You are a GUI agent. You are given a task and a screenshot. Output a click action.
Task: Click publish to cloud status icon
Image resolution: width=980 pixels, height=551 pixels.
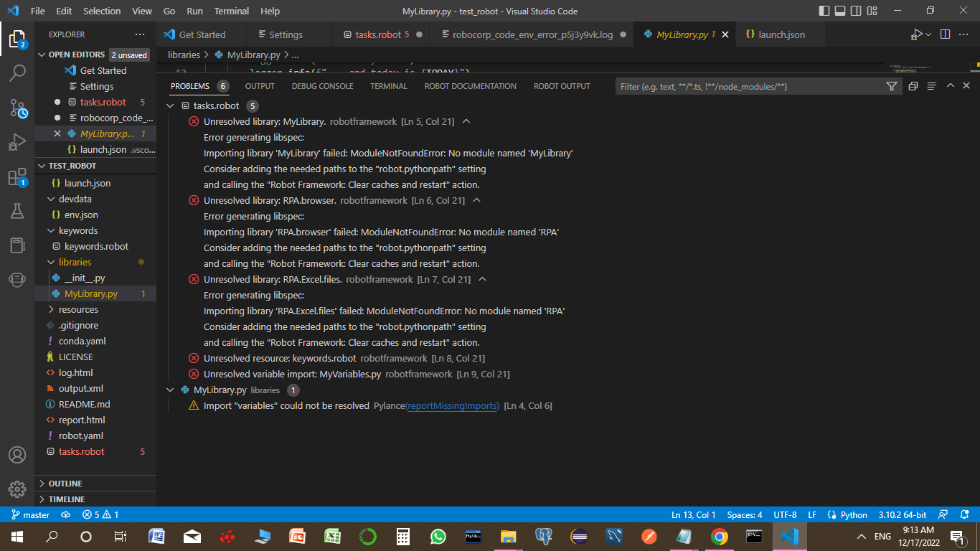(x=65, y=515)
